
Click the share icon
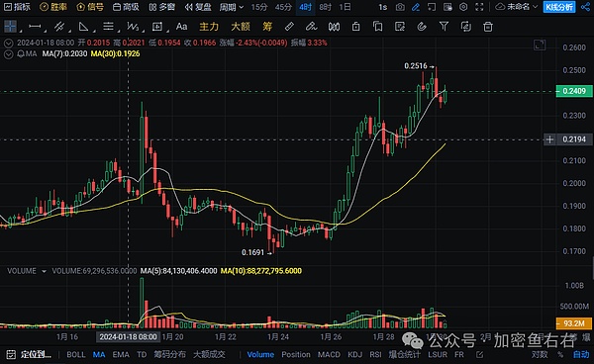(x=585, y=7)
